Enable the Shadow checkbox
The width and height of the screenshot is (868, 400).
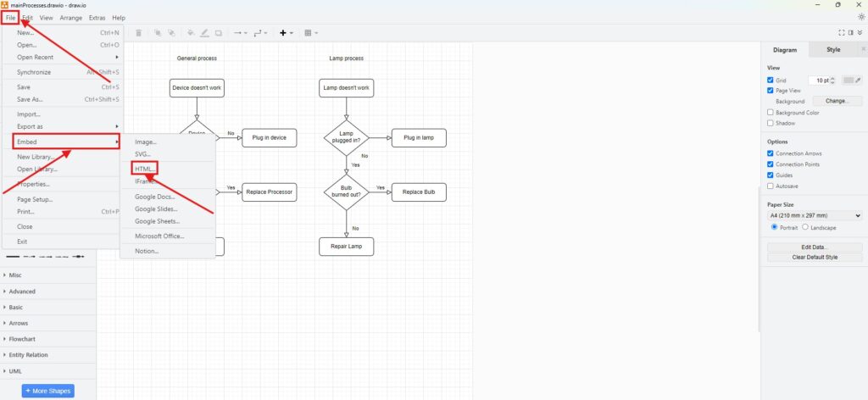pyautogui.click(x=770, y=123)
